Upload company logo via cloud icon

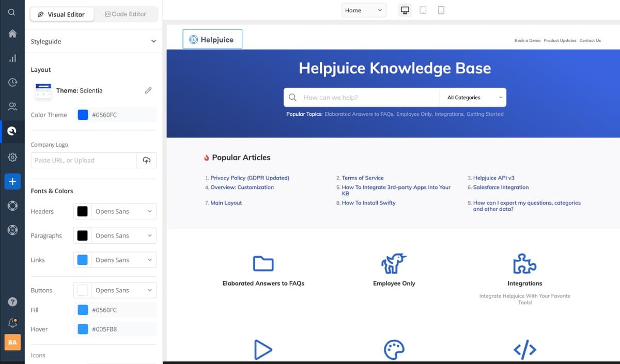pyautogui.click(x=147, y=160)
